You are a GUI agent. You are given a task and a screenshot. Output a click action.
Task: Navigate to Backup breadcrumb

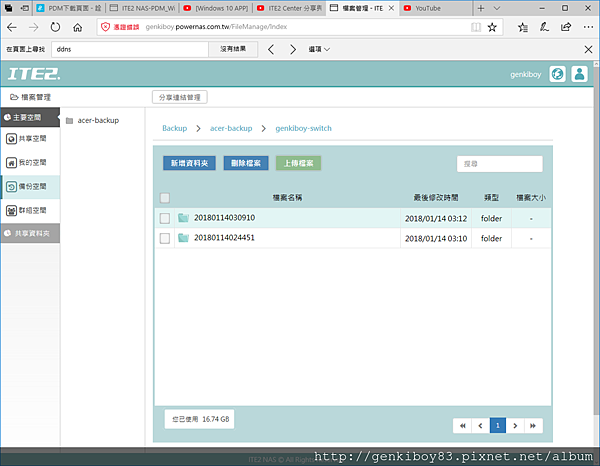coord(174,128)
